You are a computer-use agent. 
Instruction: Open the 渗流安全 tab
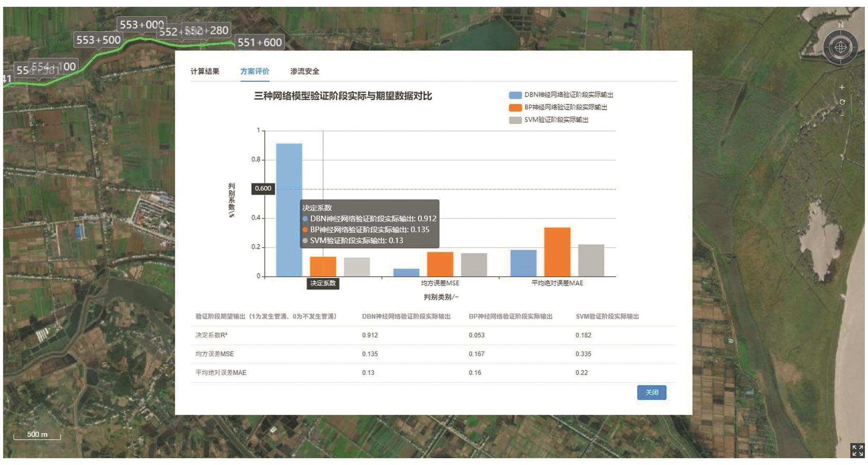[304, 71]
